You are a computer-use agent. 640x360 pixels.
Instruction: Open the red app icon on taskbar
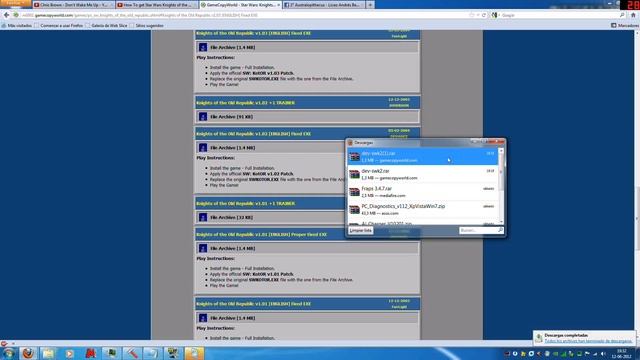click(90, 353)
